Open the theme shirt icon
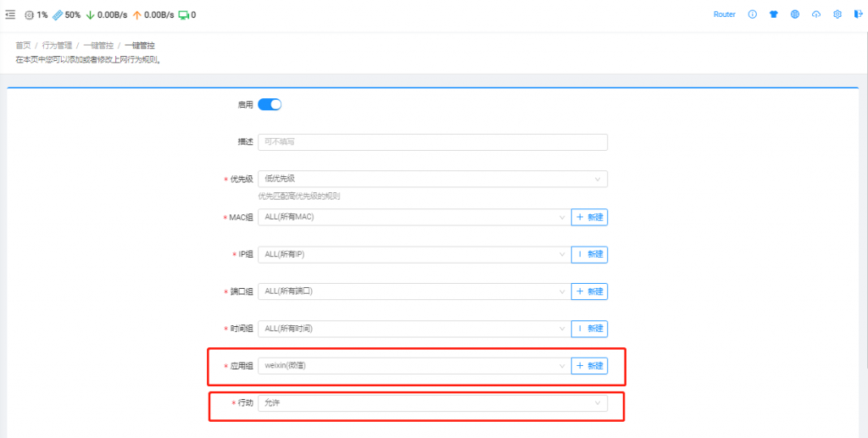 (x=774, y=14)
